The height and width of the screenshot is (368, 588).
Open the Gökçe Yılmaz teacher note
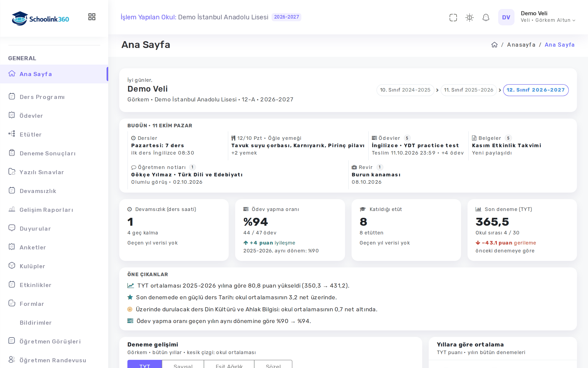pos(238,175)
